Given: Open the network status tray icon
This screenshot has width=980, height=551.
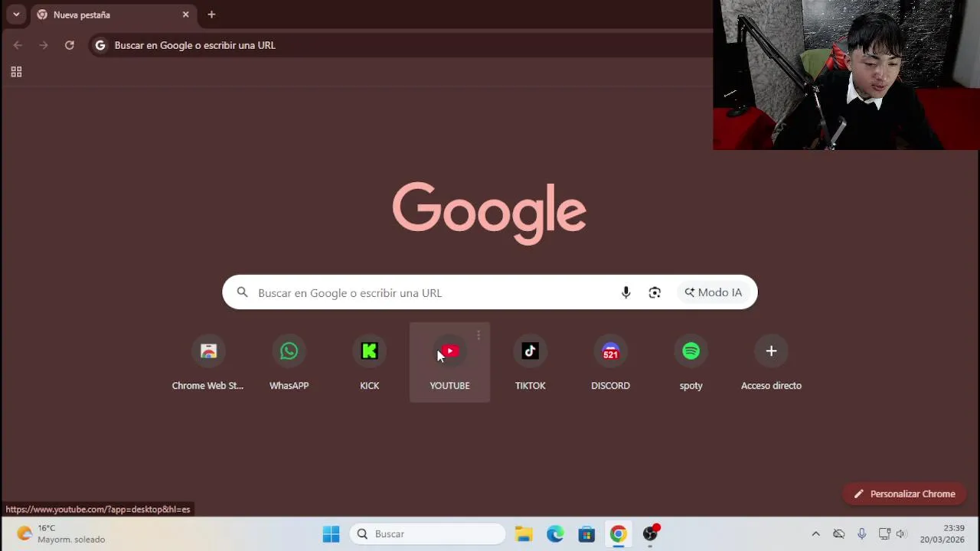Looking at the screenshot, I should [884, 533].
